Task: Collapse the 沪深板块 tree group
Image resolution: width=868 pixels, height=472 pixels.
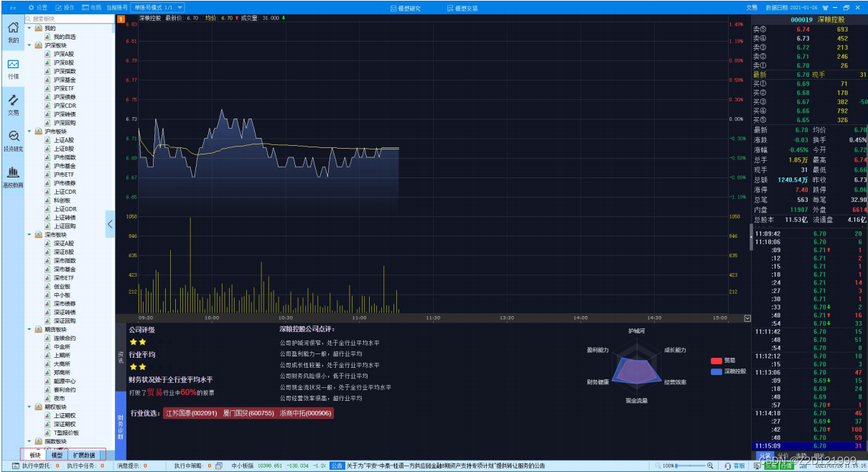Action: [29, 45]
